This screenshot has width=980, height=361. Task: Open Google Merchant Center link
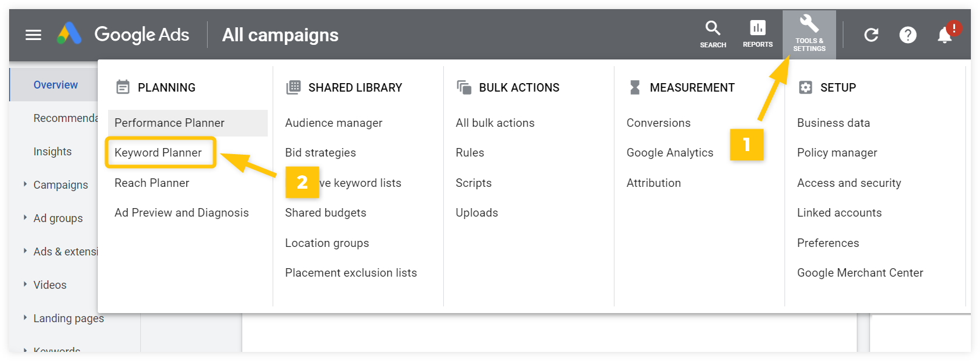[860, 273]
